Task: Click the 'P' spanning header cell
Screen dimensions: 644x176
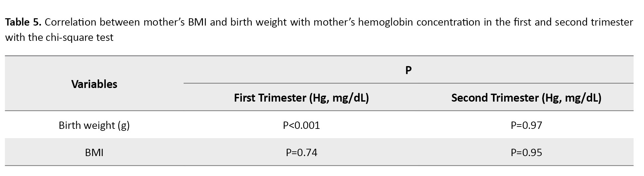Action: coord(408,70)
